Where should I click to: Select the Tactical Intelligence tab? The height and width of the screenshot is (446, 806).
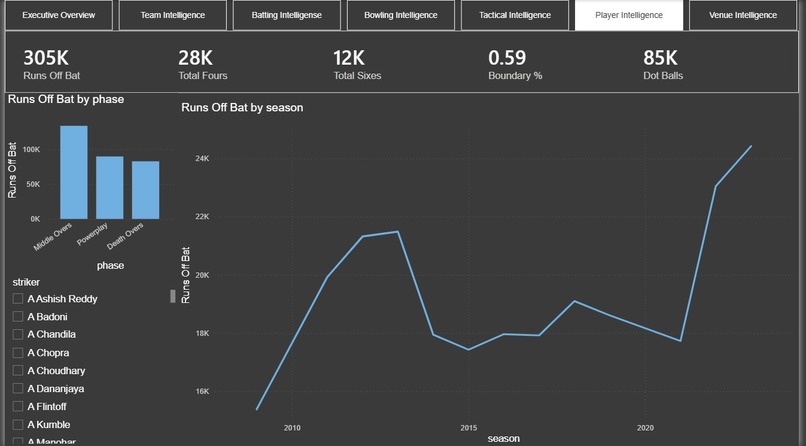(x=515, y=15)
